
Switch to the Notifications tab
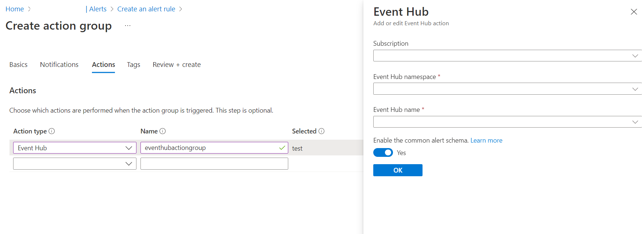point(59,65)
